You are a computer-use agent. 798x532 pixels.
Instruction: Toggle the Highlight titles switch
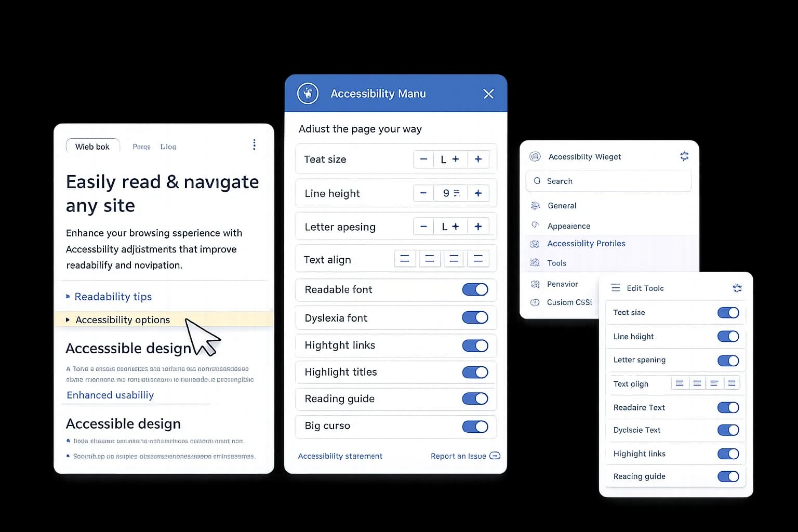coord(475,372)
